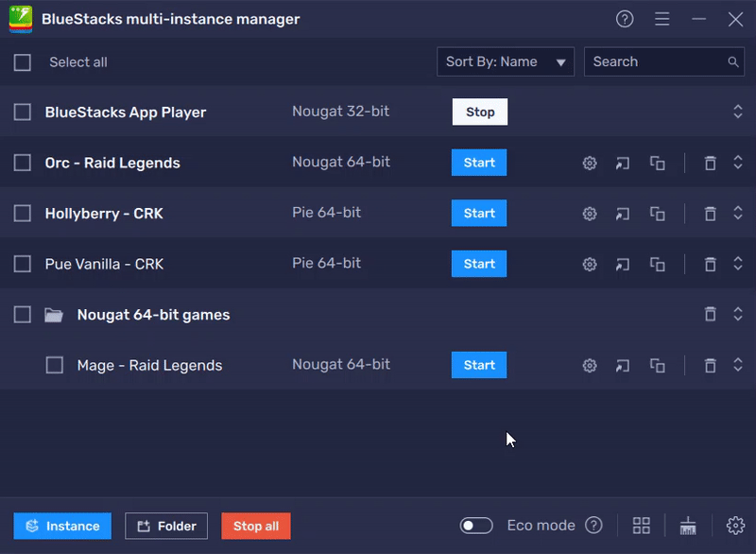Screen dimensions: 756x554
Task: Reorder Orc - Raid Legends with its up-down arrows
Action: [738, 162]
